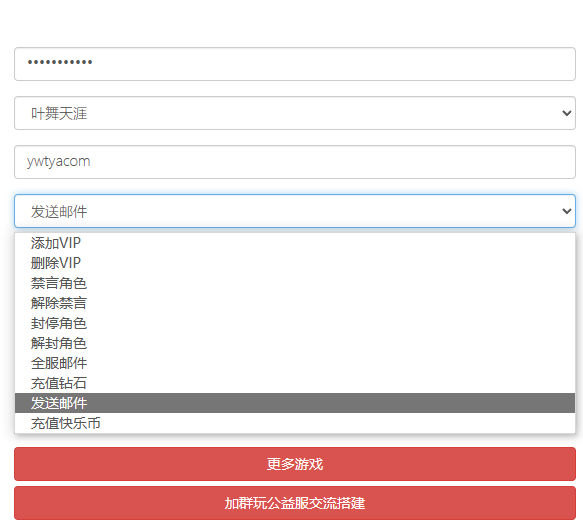Select 添加VIP from the list
Image resolution: width=583 pixels, height=531 pixels.
(295, 243)
